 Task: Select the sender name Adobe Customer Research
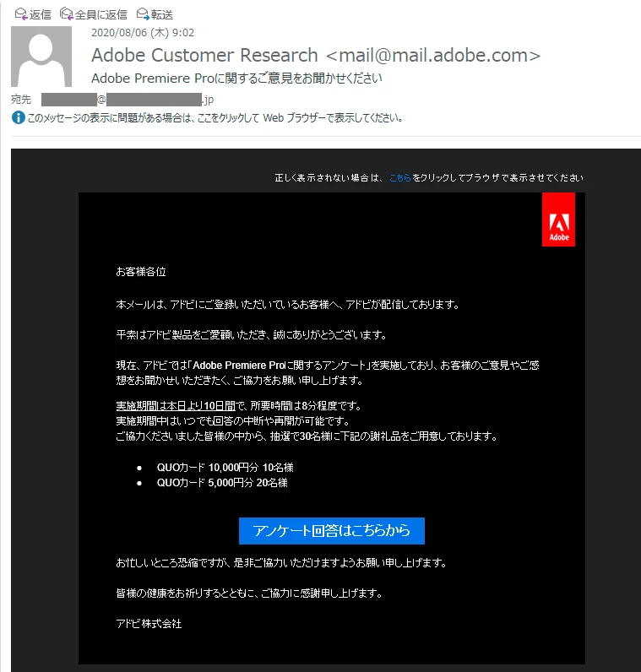[x=204, y=55]
